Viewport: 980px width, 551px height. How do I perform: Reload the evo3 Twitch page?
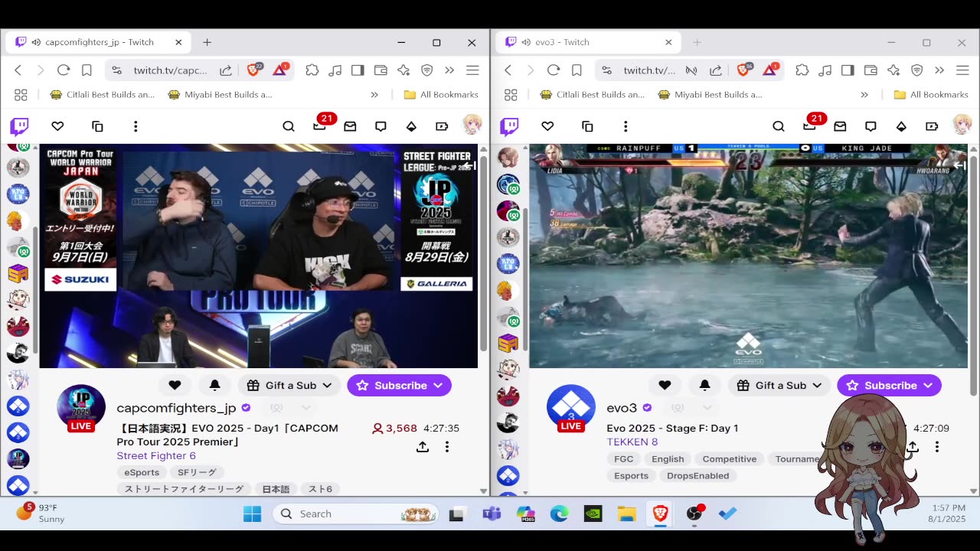pyautogui.click(x=554, y=70)
